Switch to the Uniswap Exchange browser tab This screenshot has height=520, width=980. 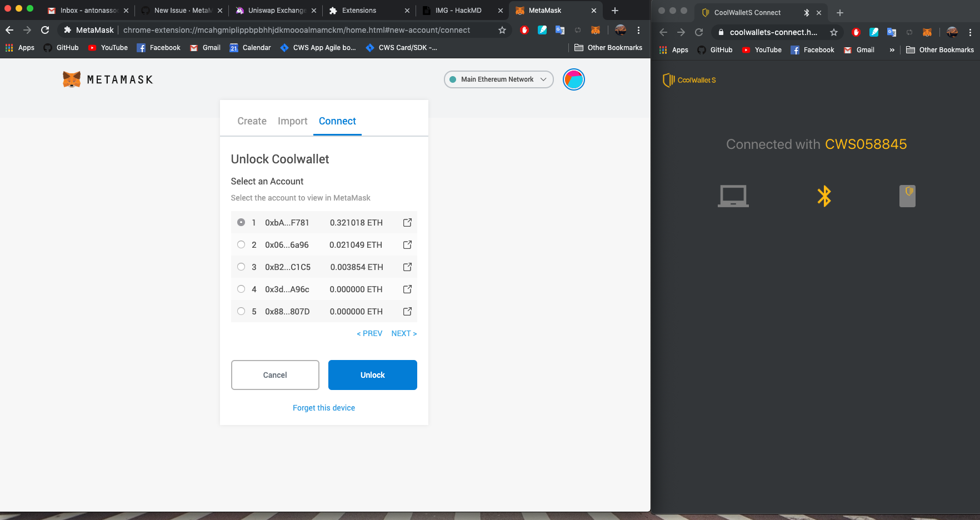click(276, 11)
